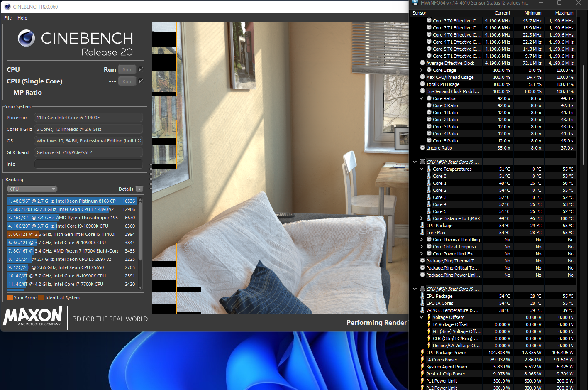Select ranking entry AMD Ryzen Threadripper
Image resolution: width=588 pixels, height=390 pixels.
tap(72, 218)
